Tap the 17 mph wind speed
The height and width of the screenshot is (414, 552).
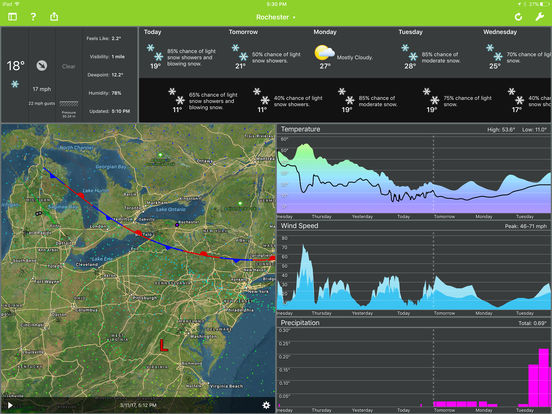tap(42, 89)
